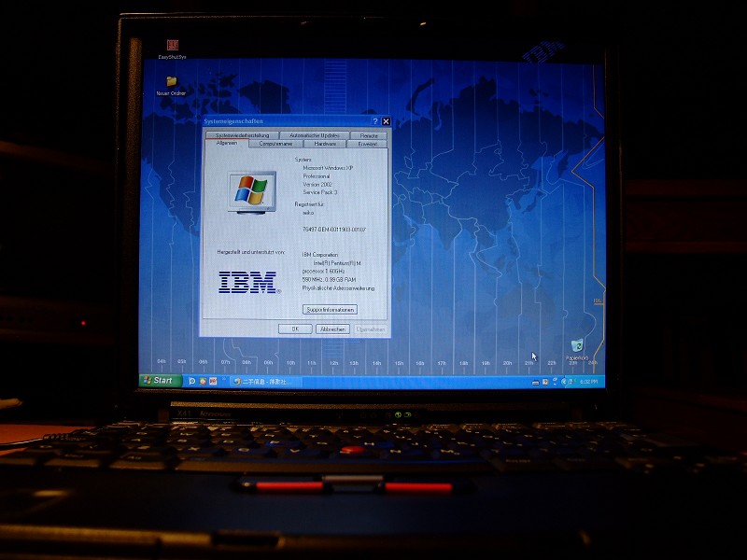Confirm the dialog with OK
Image resolution: width=747 pixels, height=560 pixels.
[x=295, y=329]
